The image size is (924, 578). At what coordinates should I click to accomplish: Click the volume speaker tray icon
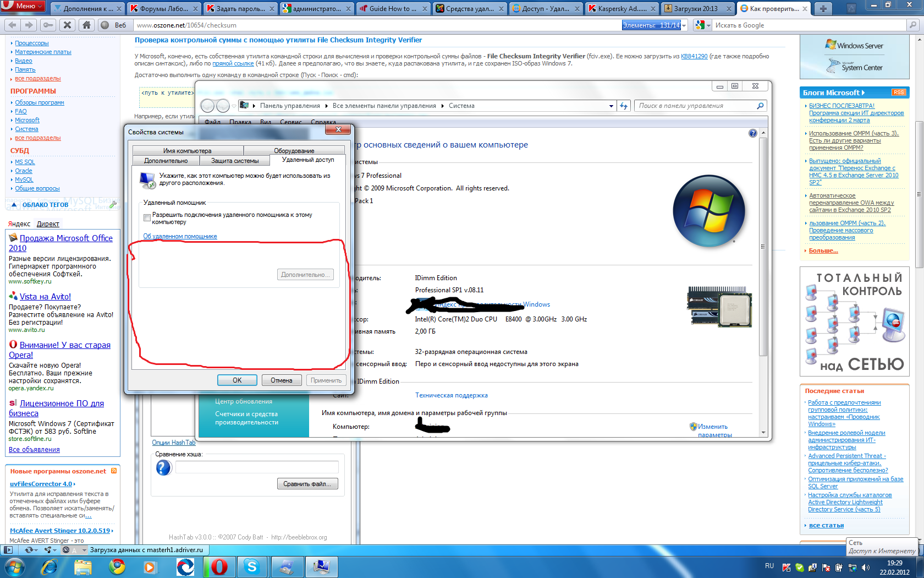pyautogui.click(x=866, y=567)
